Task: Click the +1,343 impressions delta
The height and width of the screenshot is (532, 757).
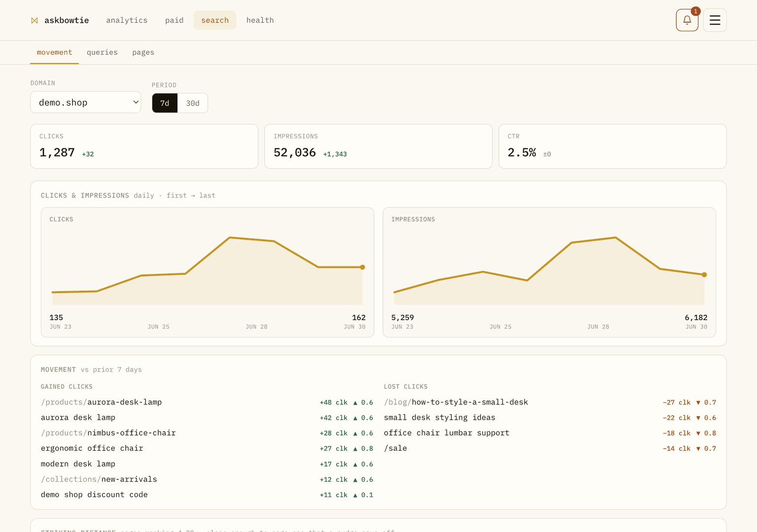Action: (335, 154)
